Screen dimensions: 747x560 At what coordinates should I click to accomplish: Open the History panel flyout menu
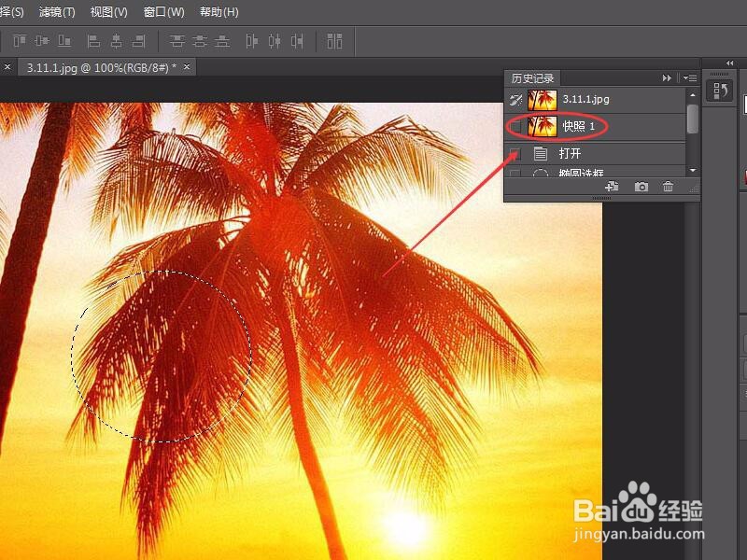(x=690, y=77)
